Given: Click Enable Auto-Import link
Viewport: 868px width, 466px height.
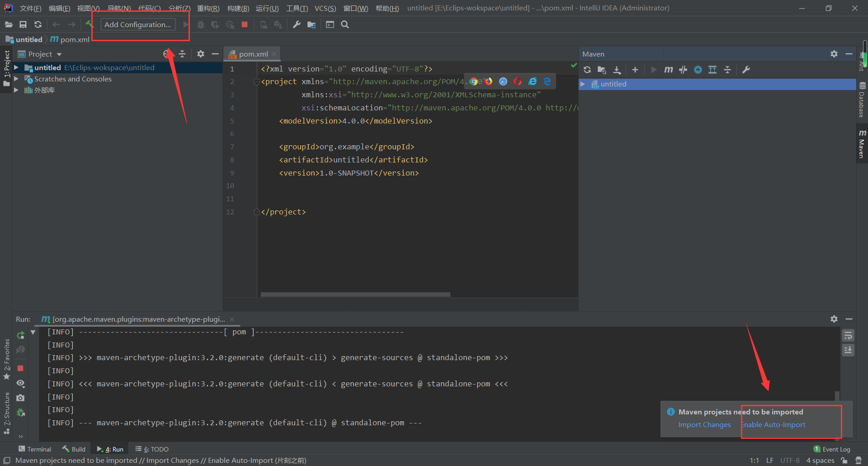Looking at the screenshot, I should click(774, 424).
